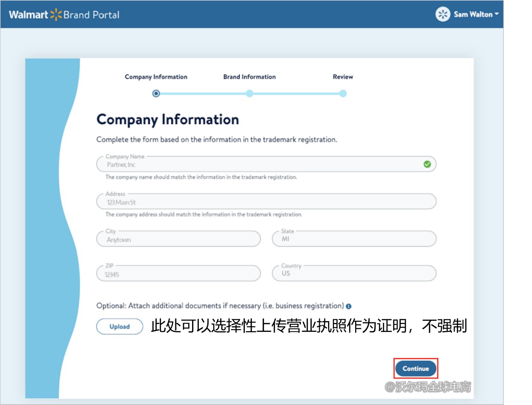Select the Review step label
The image size is (532, 405).
pyautogui.click(x=343, y=77)
